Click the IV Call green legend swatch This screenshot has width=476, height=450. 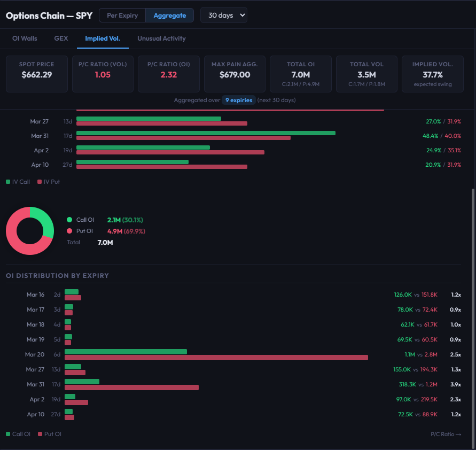point(8,182)
